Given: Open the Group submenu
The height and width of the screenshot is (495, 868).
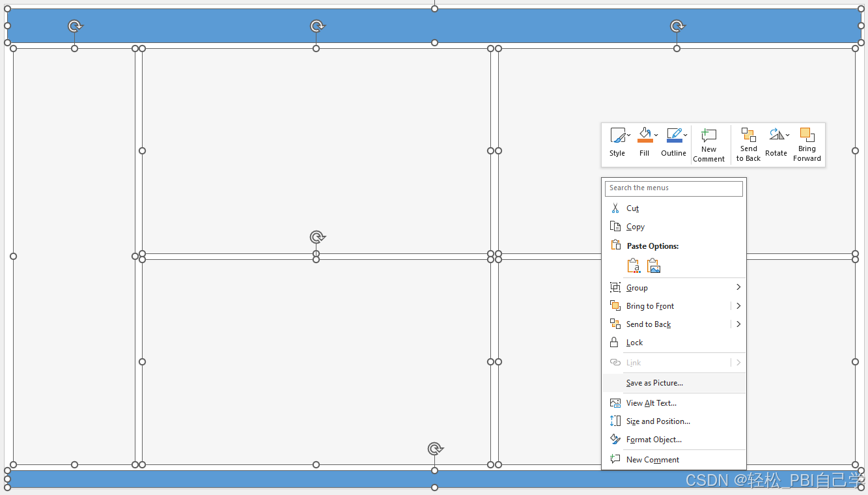Looking at the screenshot, I should 673,288.
